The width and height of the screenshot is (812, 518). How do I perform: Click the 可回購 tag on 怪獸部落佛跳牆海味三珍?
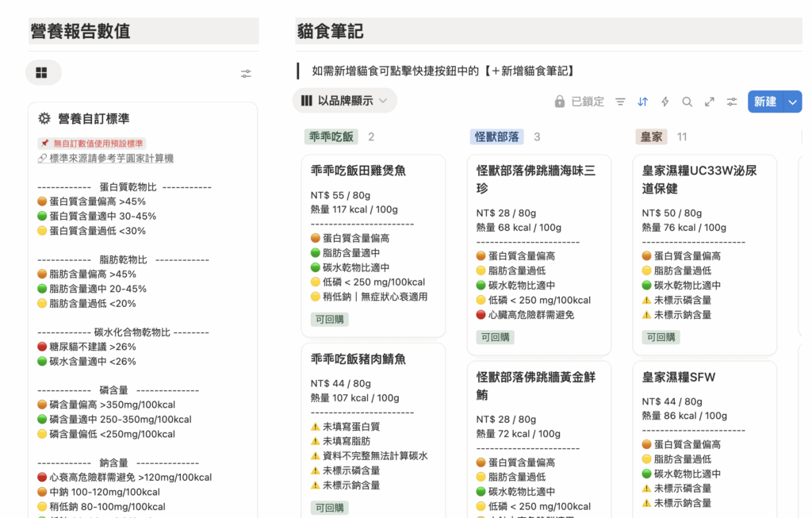[x=496, y=337]
